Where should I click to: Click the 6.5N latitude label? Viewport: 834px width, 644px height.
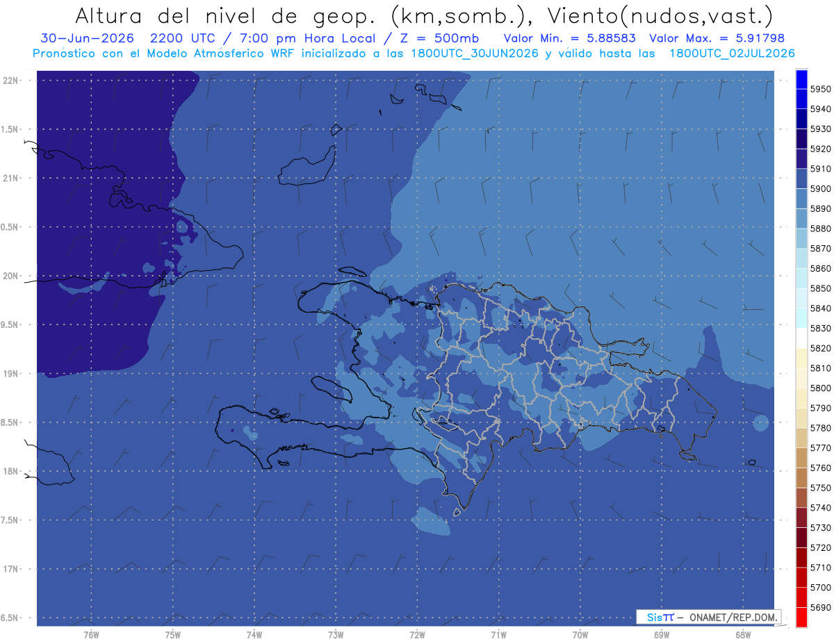point(8,618)
